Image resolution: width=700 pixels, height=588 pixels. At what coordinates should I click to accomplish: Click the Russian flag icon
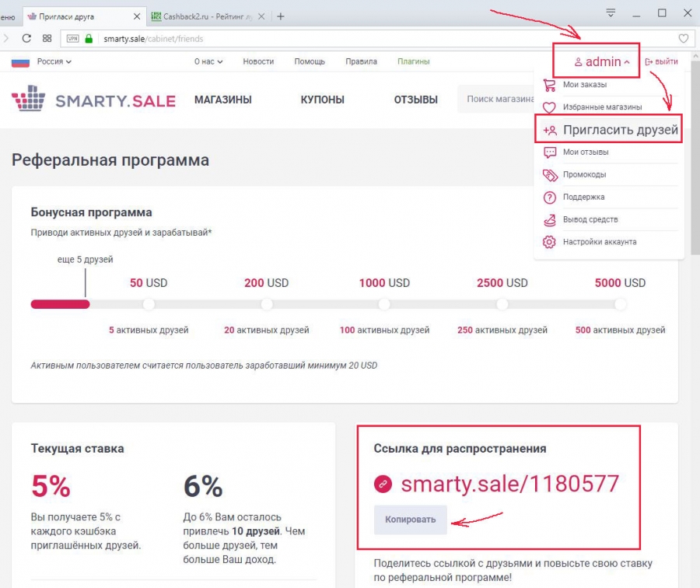tap(20, 62)
